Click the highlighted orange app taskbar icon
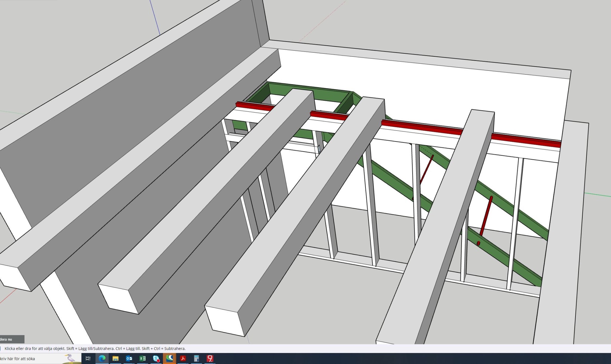The width and height of the screenshot is (611, 364). pos(169,358)
